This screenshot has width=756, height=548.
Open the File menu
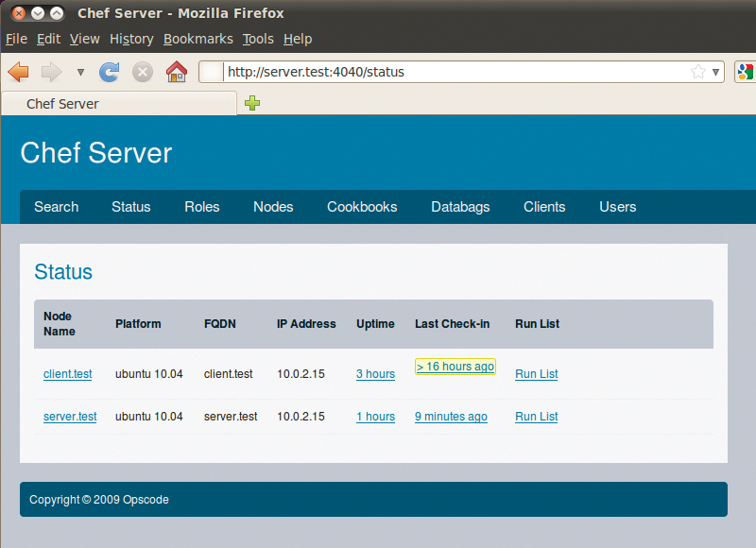coord(16,39)
